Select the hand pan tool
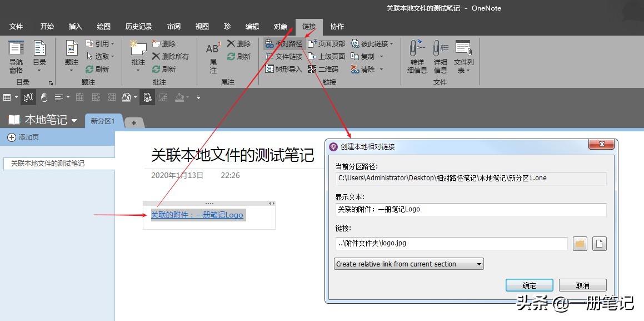This screenshot has height=321, width=644. click(44, 97)
